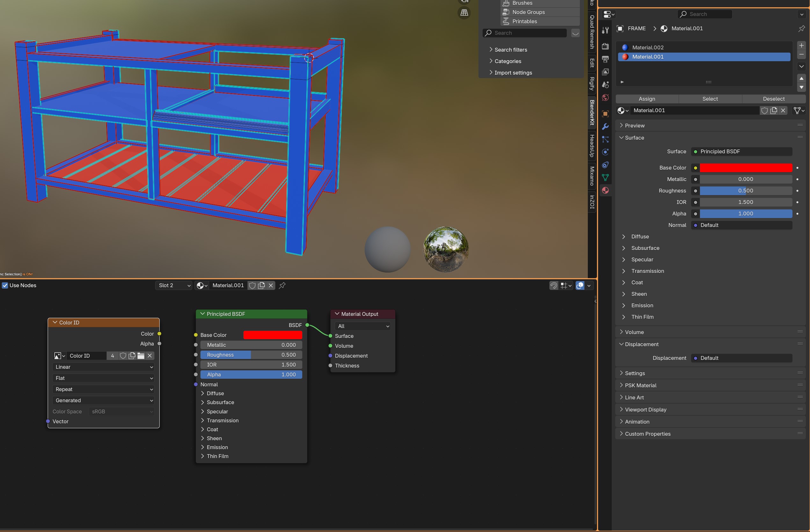
Task: Toggle fake user shield in Properties material field
Action: point(764,110)
